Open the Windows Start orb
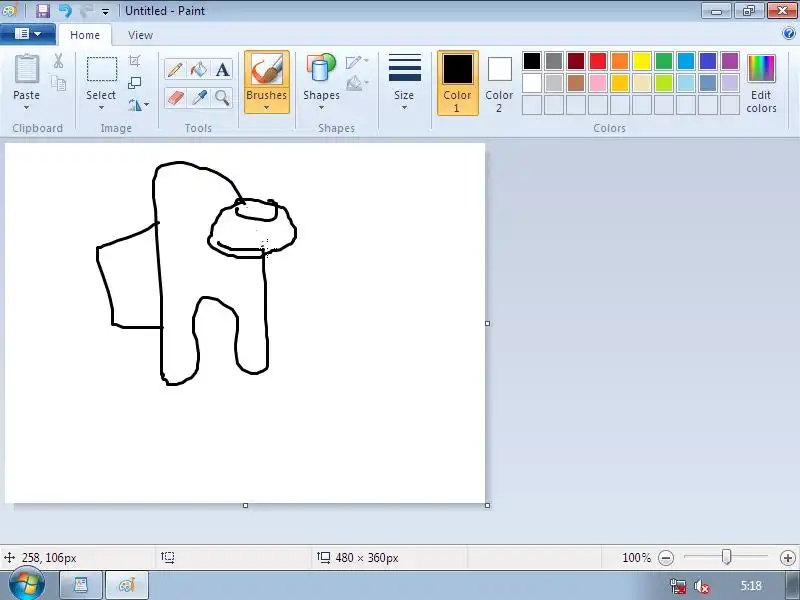800x600 pixels. [26, 584]
